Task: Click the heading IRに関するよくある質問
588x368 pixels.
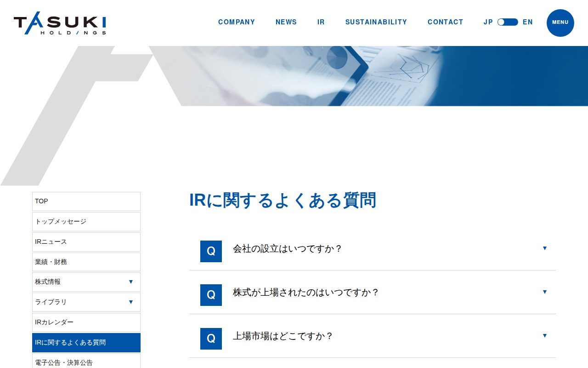Action: click(283, 201)
